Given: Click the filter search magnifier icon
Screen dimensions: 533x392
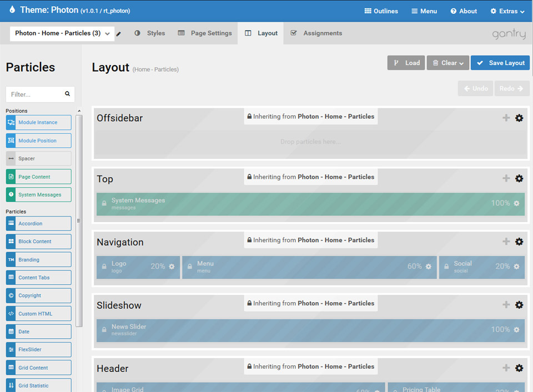Looking at the screenshot, I should (67, 94).
